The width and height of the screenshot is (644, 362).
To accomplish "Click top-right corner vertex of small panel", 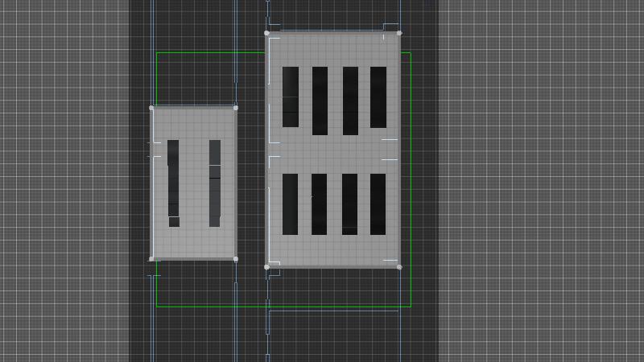I will pyautogui.click(x=236, y=108).
